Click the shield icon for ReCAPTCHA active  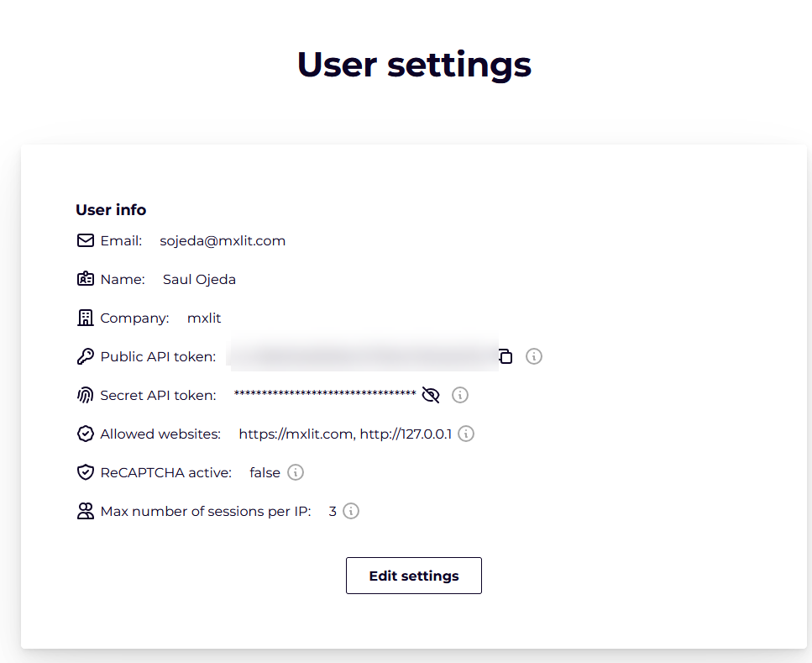tap(85, 472)
